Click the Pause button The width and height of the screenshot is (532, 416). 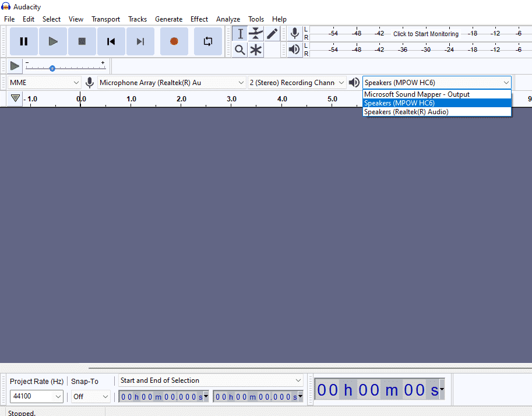pos(24,41)
